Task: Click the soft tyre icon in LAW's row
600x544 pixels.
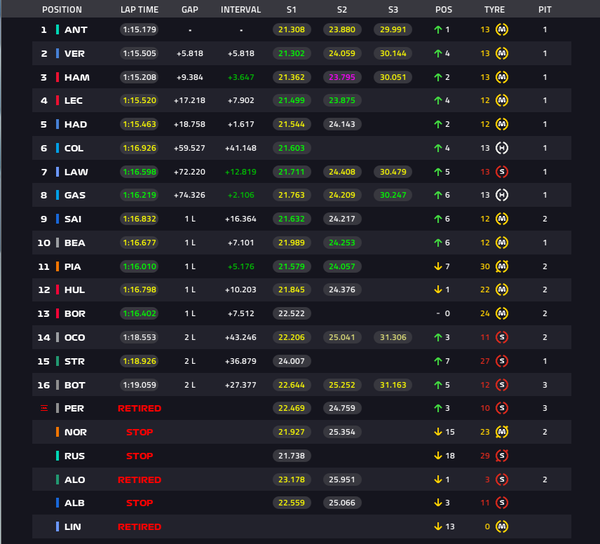Action: coord(502,172)
